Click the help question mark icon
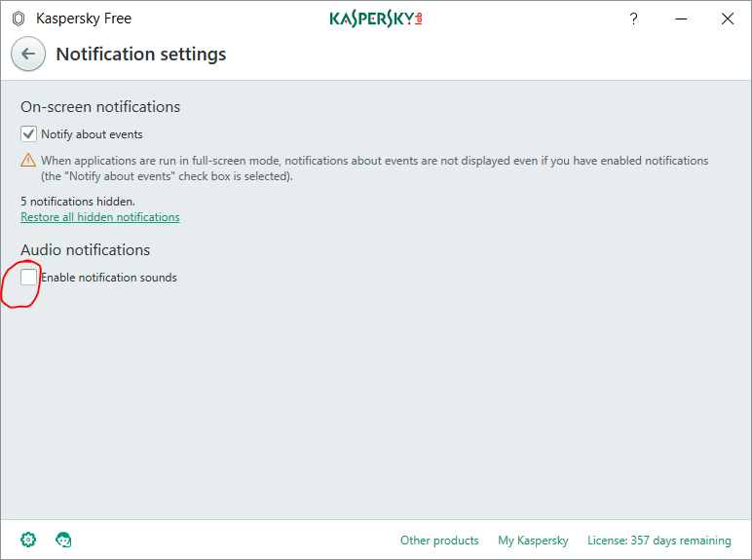The height and width of the screenshot is (560, 752). point(634,19)
